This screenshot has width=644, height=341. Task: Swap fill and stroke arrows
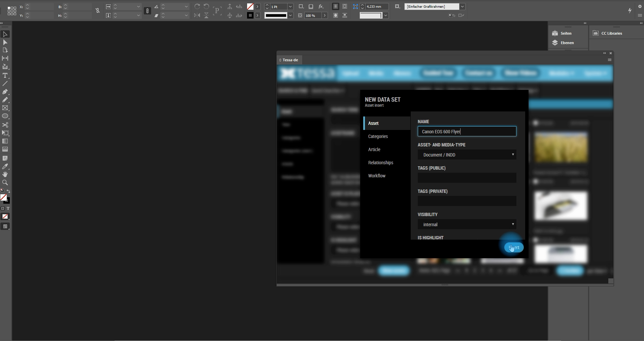pyautogui.click(x=8, y=191)
